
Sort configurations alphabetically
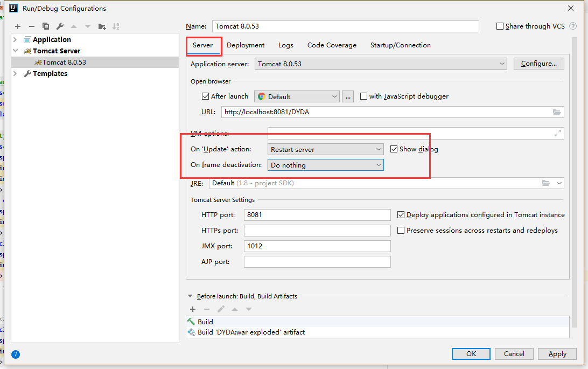[x=116, y=26]
